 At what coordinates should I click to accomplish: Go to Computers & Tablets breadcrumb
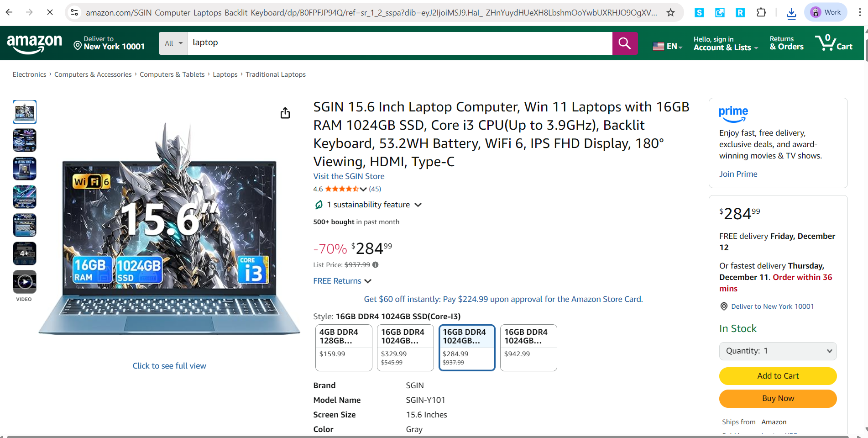[172, 74]
